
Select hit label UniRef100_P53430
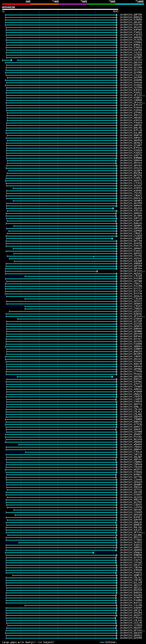(131, 374)
